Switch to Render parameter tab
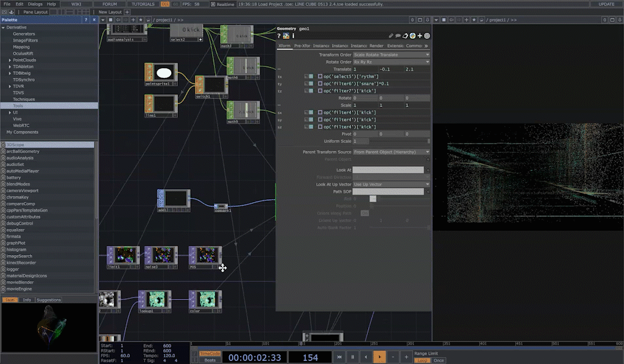The width and height of the screenshot is (624, 364). (376, 46)
